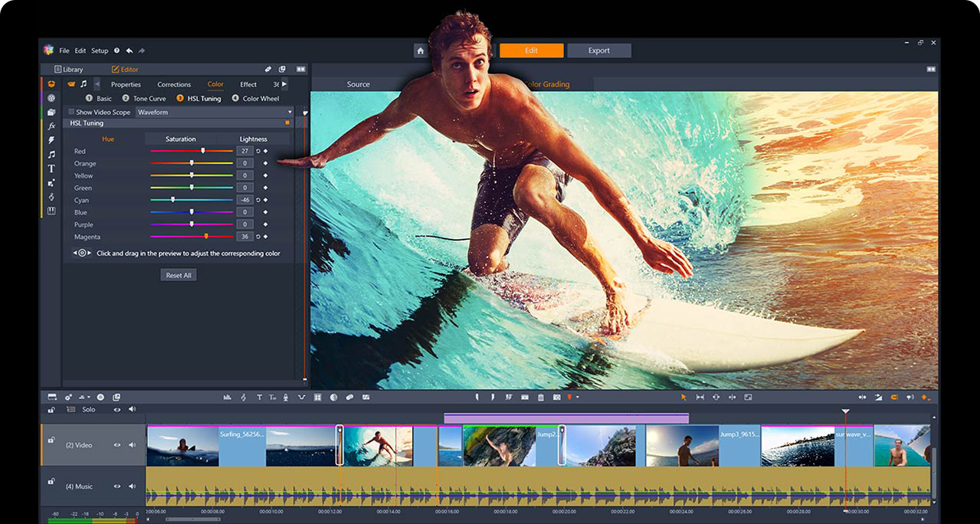Reset the Red hue value
This screenshot has height=524, width=980.
[x=258, y=151]
